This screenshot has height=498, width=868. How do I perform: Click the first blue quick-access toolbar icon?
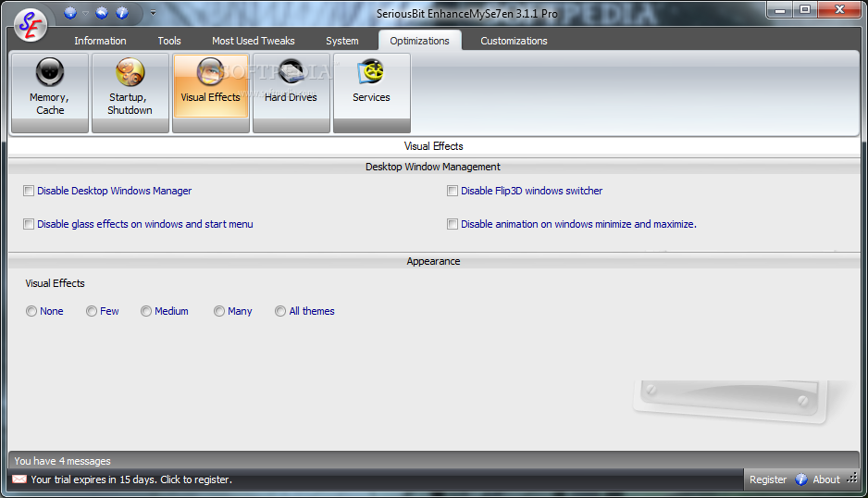coord(70,13)
